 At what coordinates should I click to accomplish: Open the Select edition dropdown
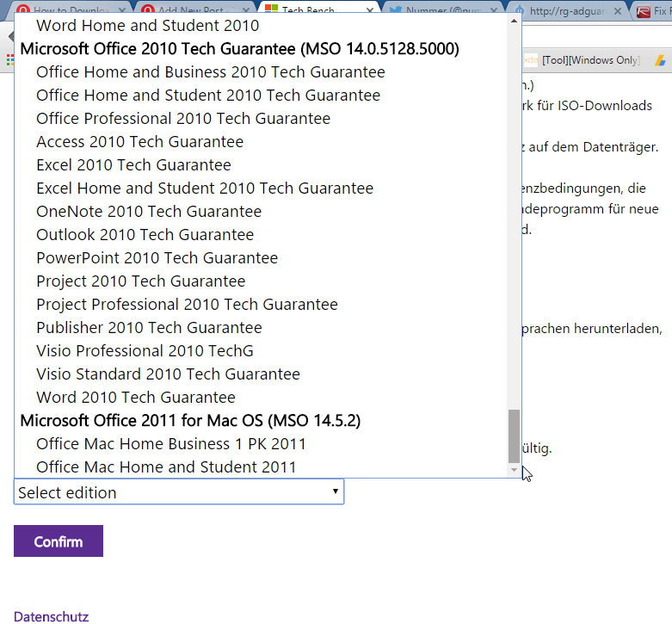pos(179,492)
